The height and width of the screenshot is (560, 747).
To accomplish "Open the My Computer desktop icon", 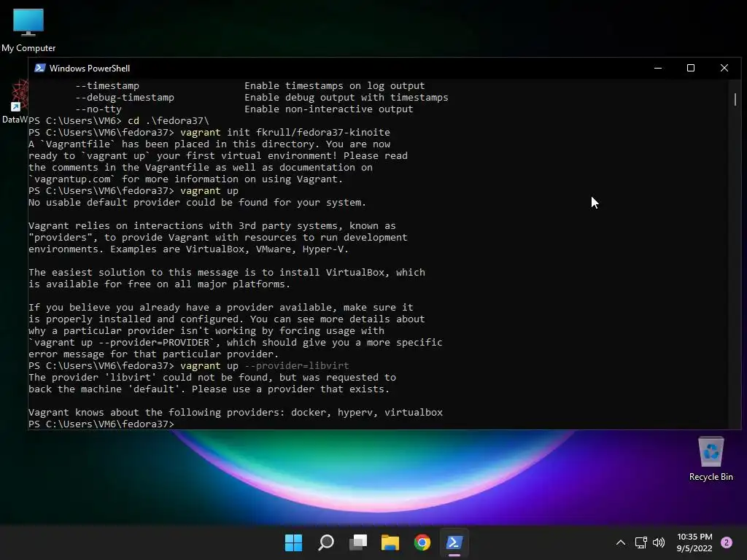I will (28, 29).
